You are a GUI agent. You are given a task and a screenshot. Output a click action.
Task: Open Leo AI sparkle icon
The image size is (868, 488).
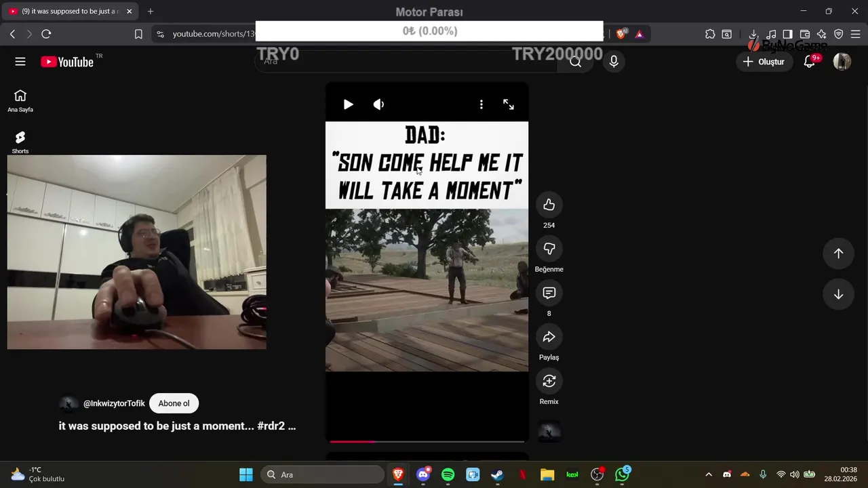822,34
